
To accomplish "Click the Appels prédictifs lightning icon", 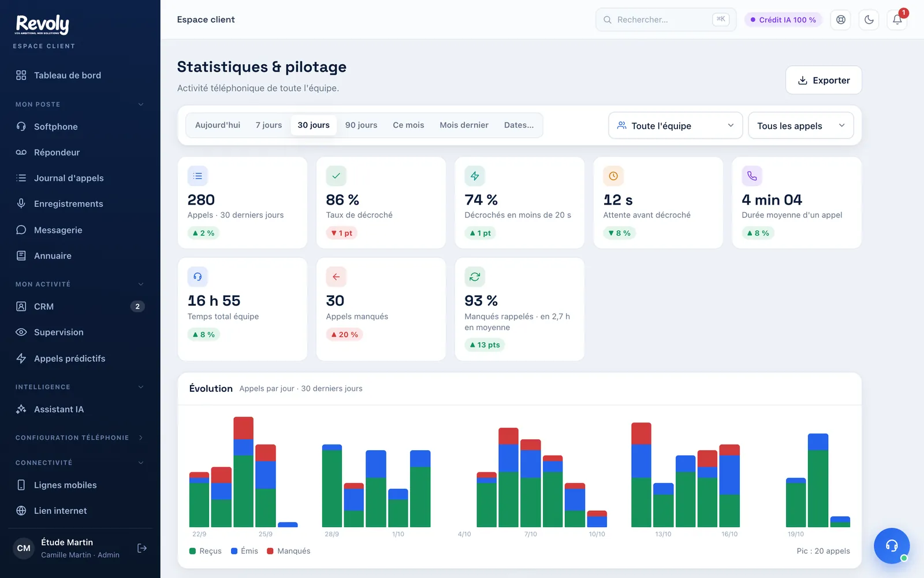I will click(21, 358).
